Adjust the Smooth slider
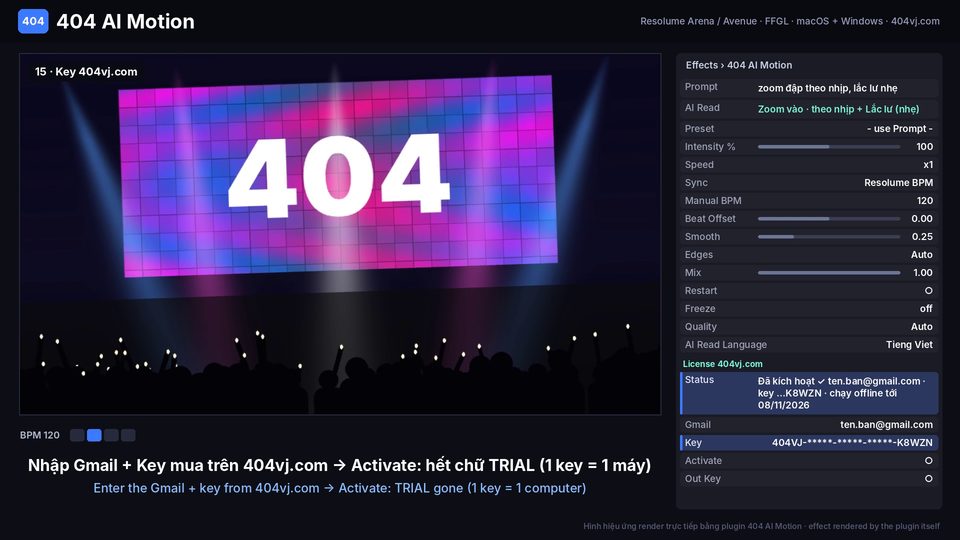This screenshot has width=960, height=540. 829,237
